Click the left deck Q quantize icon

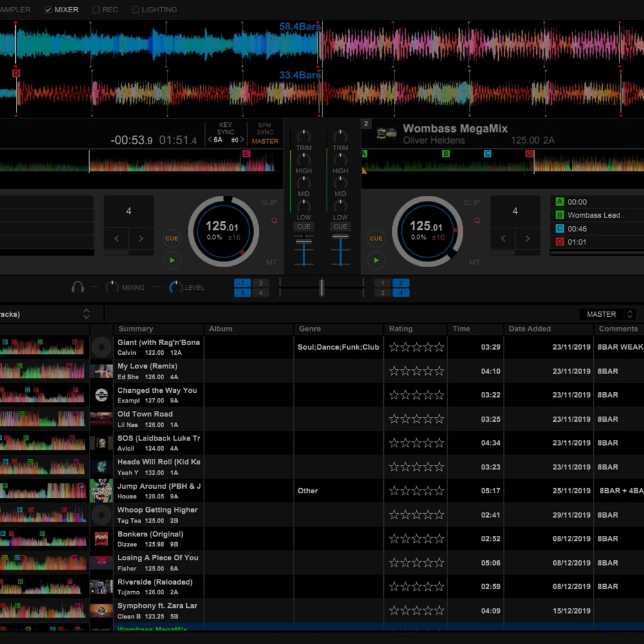click(274, 220)
